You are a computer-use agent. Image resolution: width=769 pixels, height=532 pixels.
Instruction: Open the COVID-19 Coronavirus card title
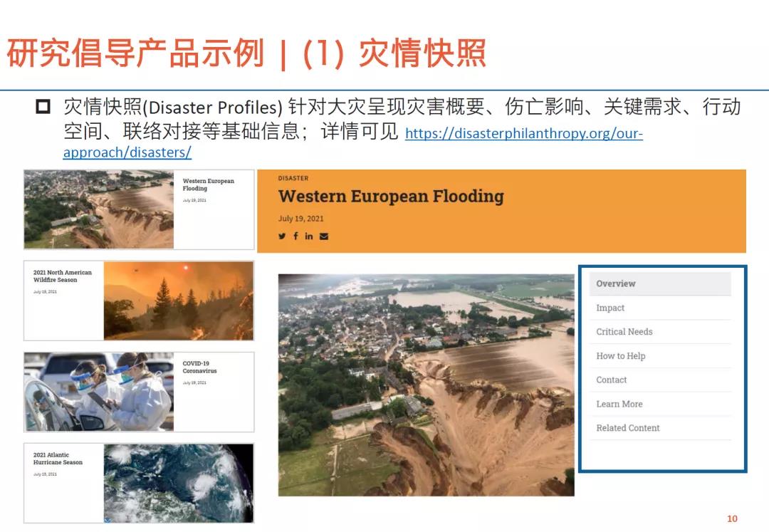(199, 367)
